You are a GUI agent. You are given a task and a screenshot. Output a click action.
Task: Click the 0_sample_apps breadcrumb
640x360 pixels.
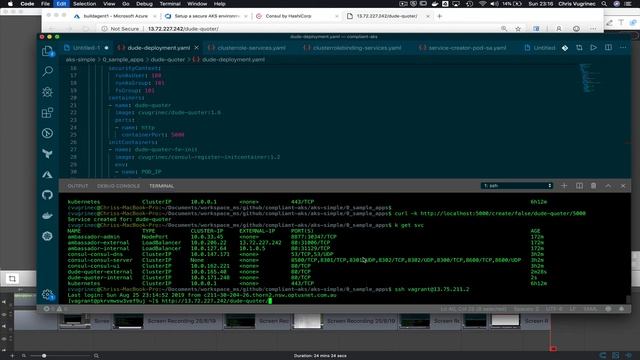123,60
